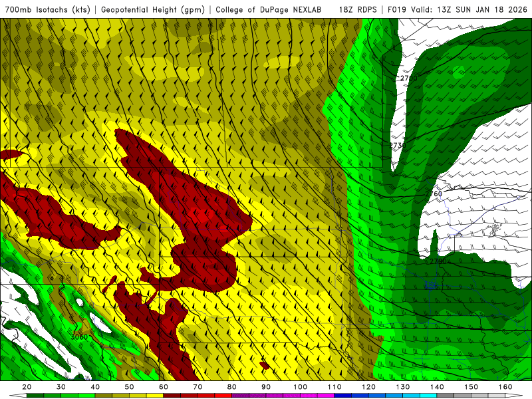
Task: Click the '700mb Isotachs (kts)' title text
Action: point(48,9)
